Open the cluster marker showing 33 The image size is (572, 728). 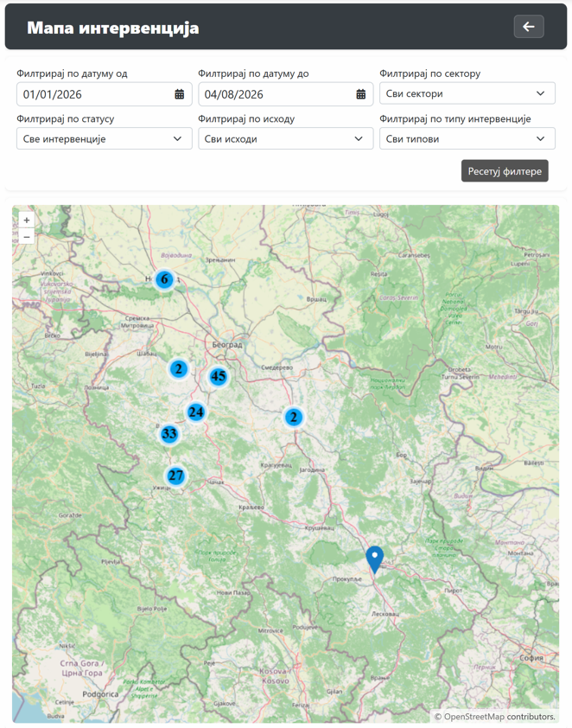coord(169,434)
